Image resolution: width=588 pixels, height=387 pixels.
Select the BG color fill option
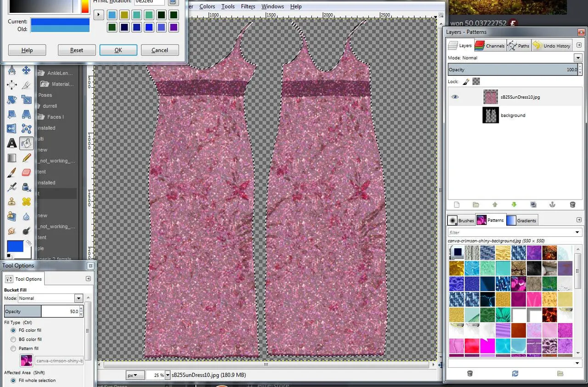13,339
